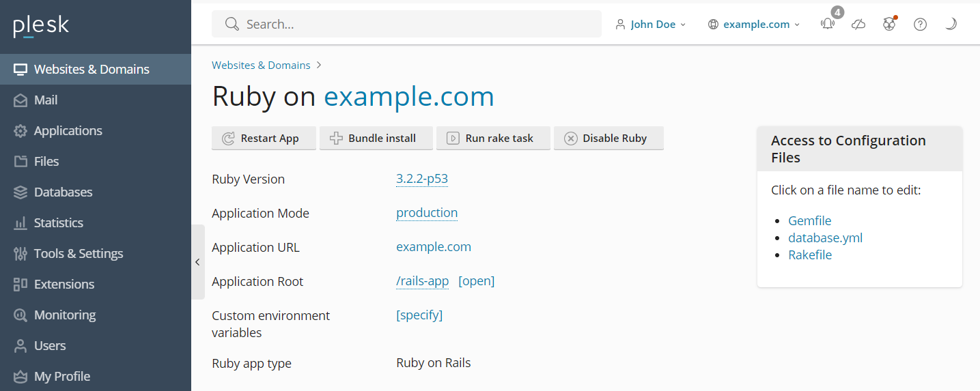Click the Databases stack icon in sidebar
Image resolution: width=980 pixels, height=391 pixels.
click(x=20, y=192)
